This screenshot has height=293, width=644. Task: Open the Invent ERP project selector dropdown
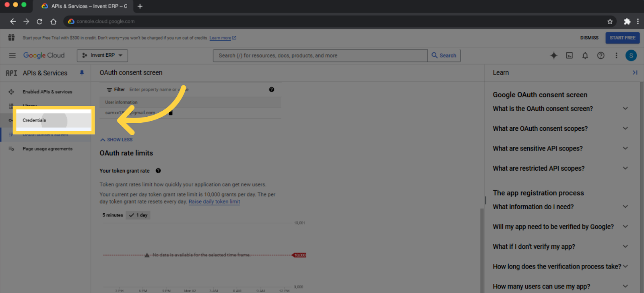click(x=102, y=56)
